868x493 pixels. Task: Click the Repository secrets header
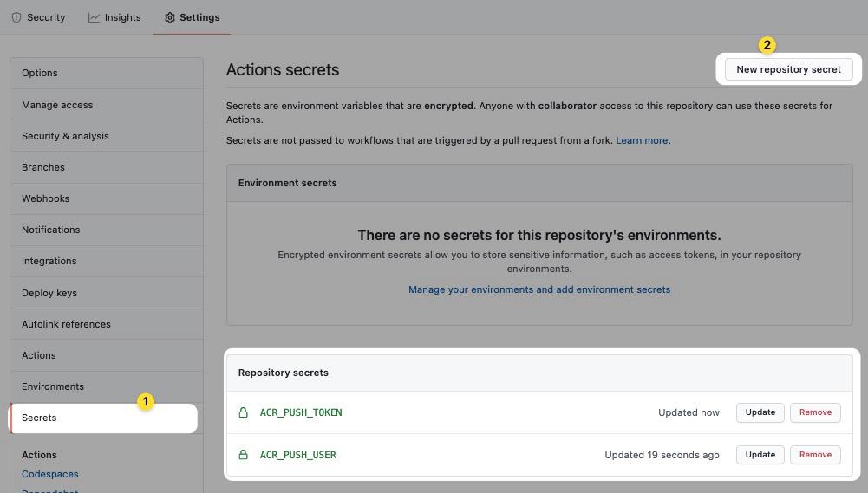pyautogui.click(x=283, y=373)
